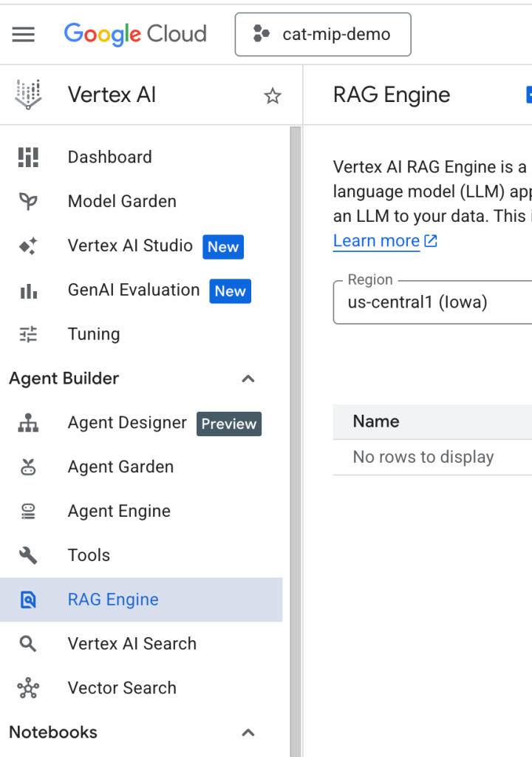Click the Tools wrench icon
This screenshot has height=757, width=532.
[x=28, y=555]
